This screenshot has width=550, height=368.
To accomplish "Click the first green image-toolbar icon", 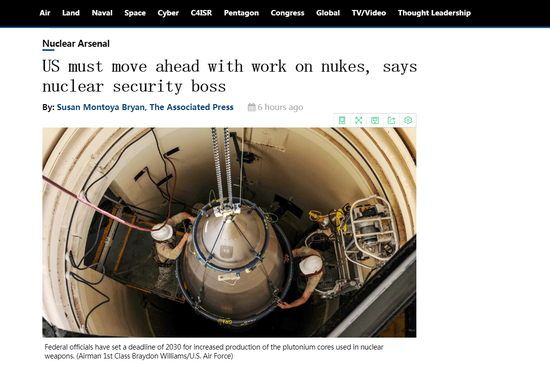I will (342, 120).
